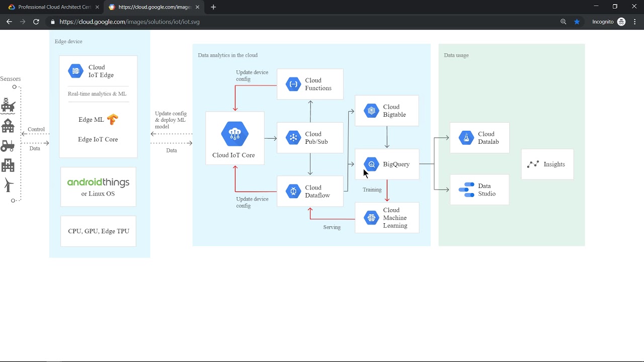644x362 pixels.
Task: Click the Cloud Functions hexagon icon
Action: coord(293,84)
